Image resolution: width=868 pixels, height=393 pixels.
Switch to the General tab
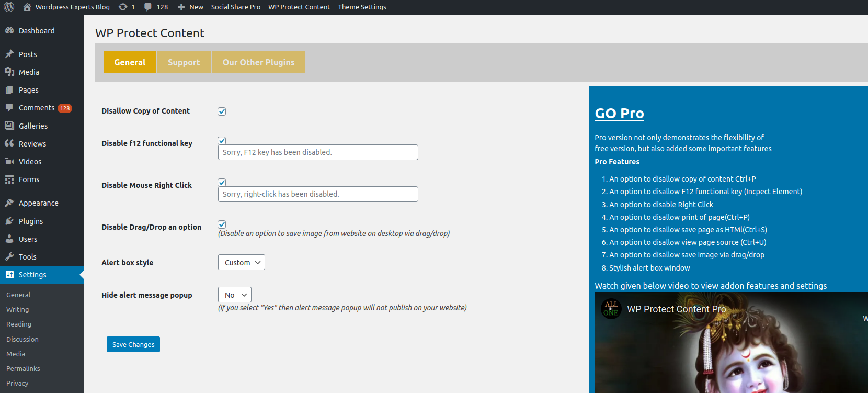tap(130, 62)
